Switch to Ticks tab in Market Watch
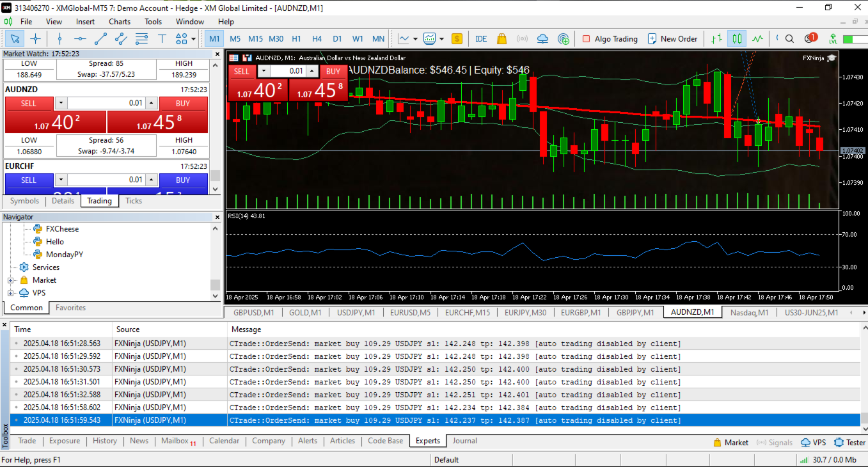The image size is (868, 467). pyautogui.click(x=134, y=201)
